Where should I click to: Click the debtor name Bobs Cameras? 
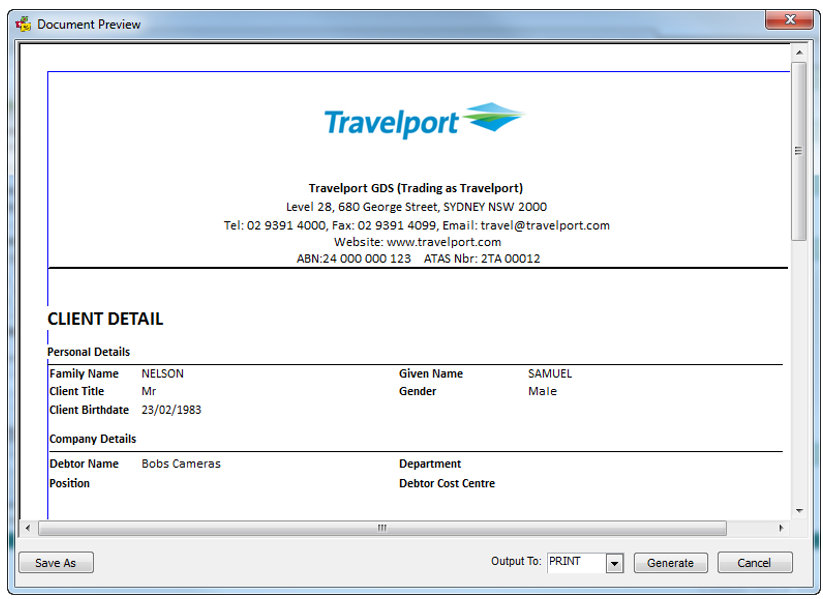182,464
